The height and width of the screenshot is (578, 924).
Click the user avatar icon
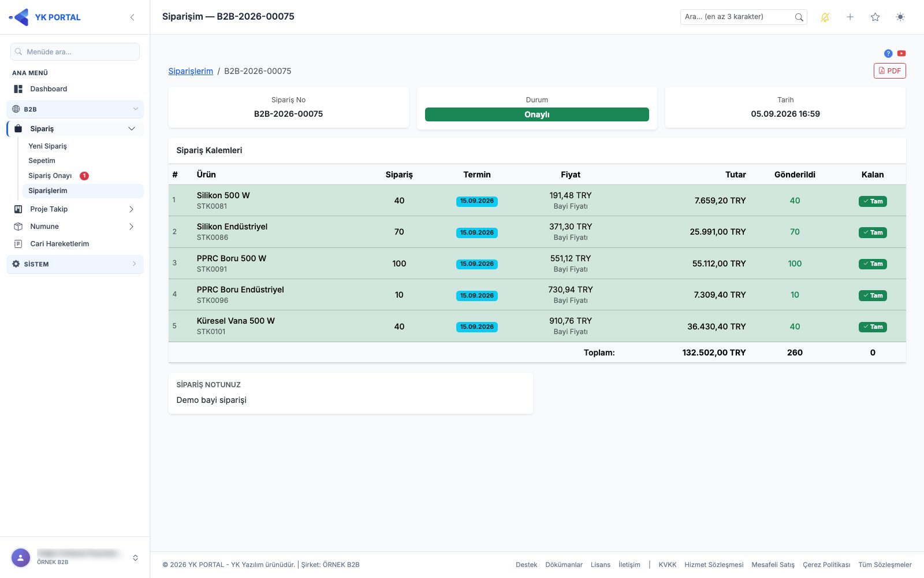click(x=21, y=558)
